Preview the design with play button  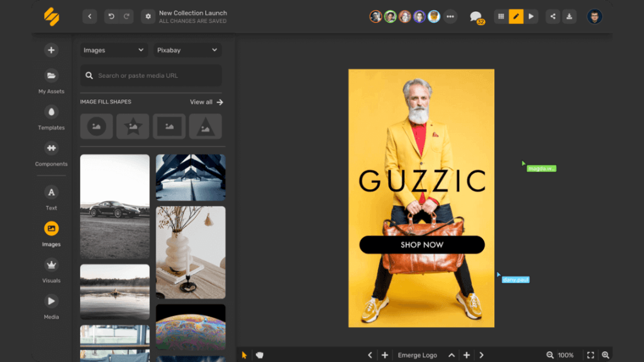click(531, 16)
